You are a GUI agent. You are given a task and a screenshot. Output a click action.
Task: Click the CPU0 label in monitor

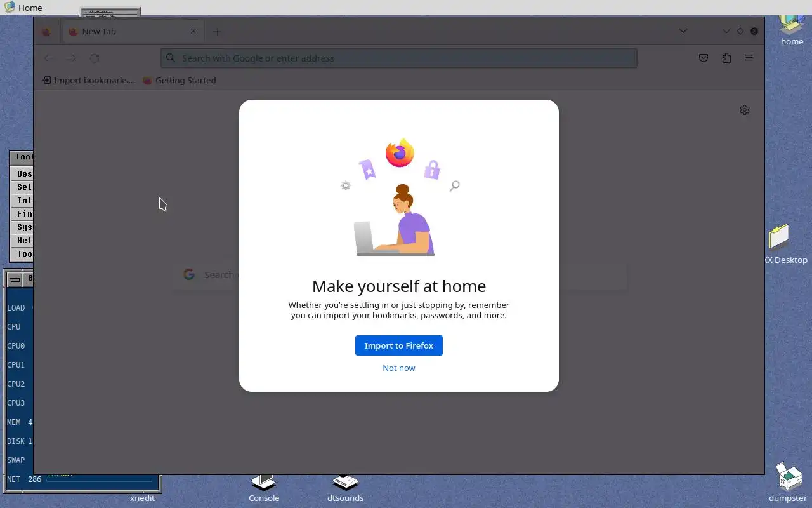[16, 346]
